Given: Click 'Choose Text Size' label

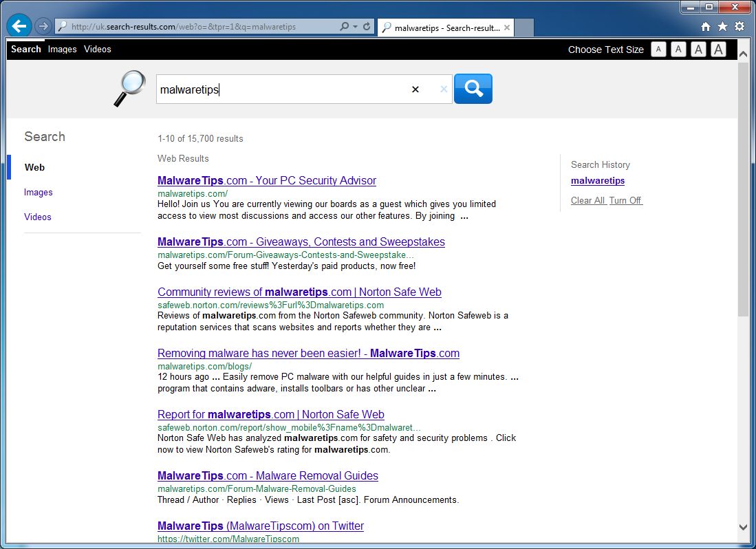Looking at the screenshot, I should (605, 49).
